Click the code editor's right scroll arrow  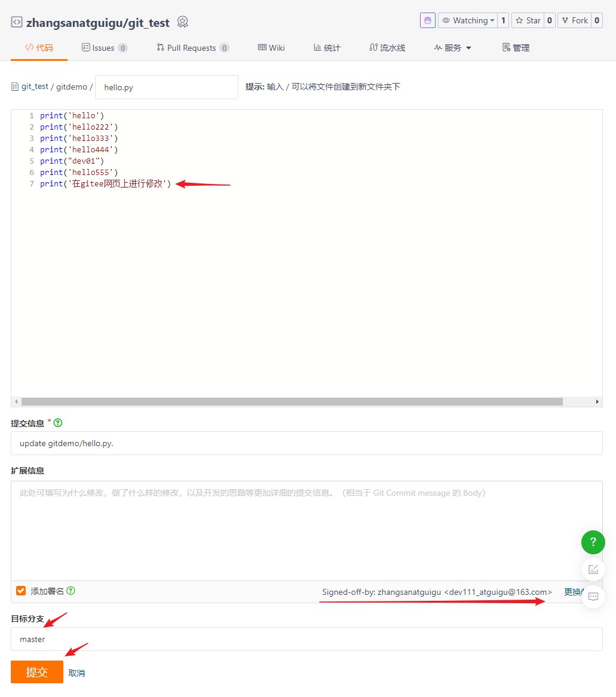click(x=597, y=402)
